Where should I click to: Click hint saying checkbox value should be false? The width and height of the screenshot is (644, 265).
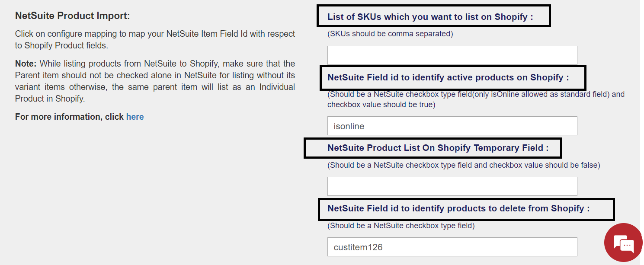click(464, 165)
